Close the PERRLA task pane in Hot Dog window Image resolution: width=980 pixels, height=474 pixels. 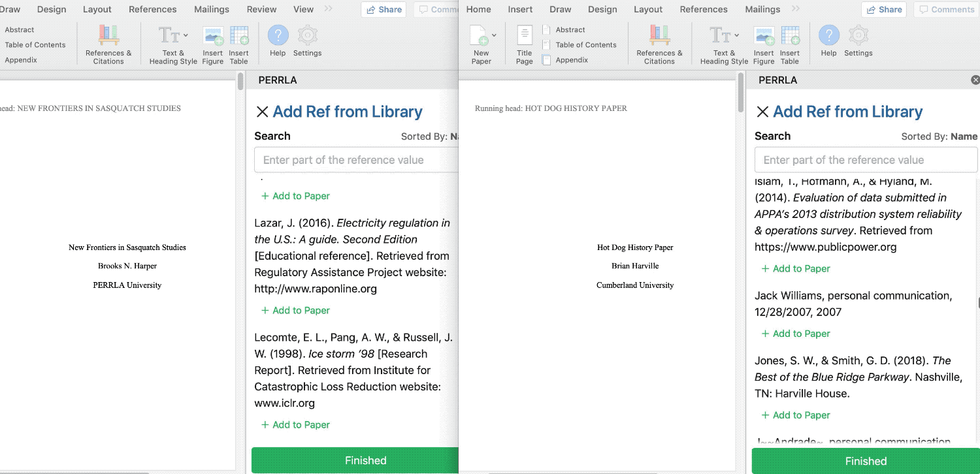point(975,80)
